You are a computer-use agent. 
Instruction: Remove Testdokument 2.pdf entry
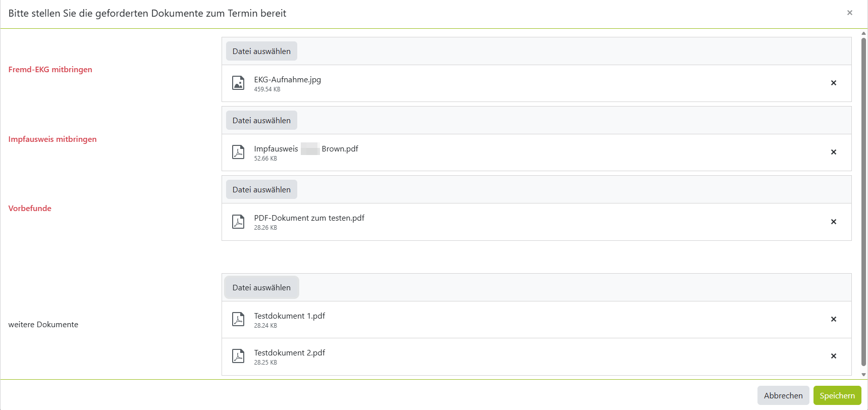pyautogui.click(x=833, y=356)
